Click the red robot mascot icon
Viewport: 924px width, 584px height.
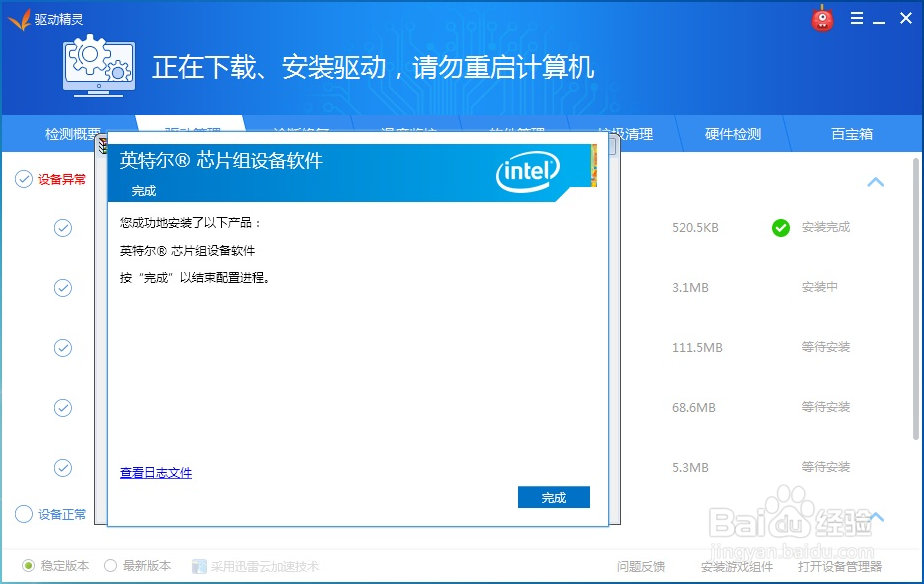822,19
